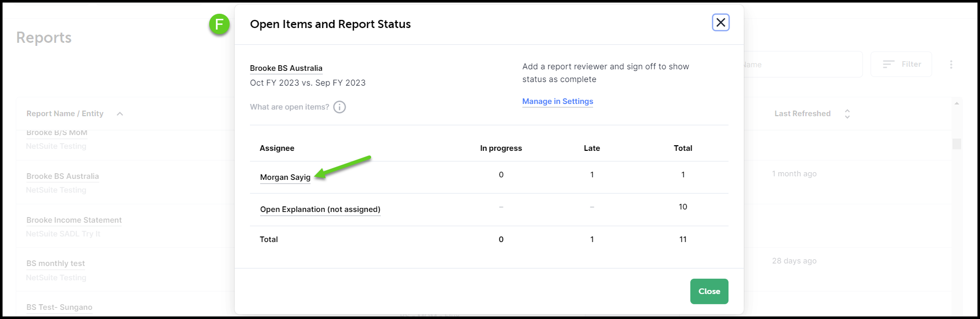Open the three-dot more options menu
Viewport: 980px width, 319px height.
[950, 65]
